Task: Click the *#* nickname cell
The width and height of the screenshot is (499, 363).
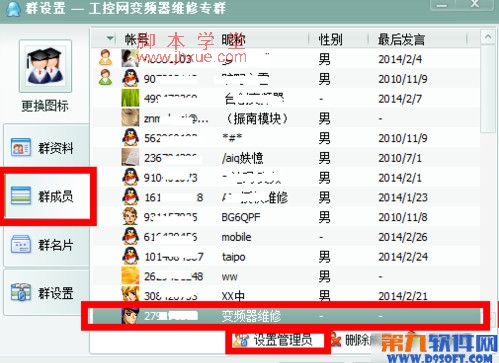Action: click(232, 138)
